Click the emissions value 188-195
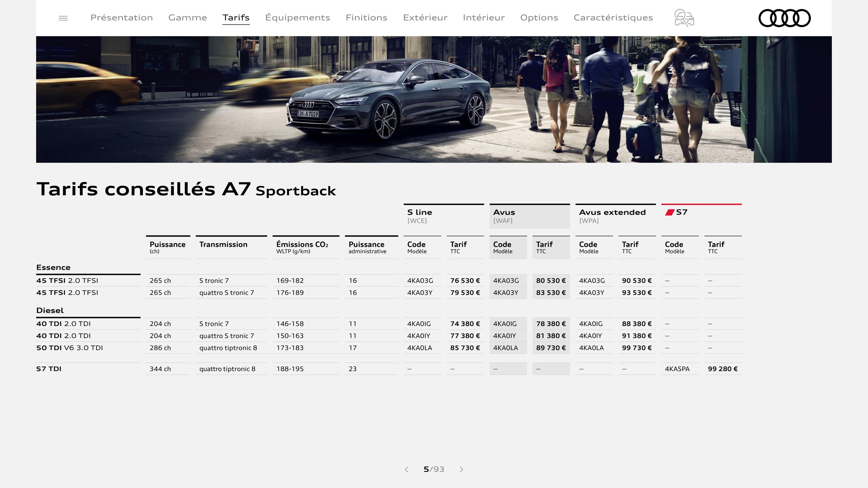 (x=290, y=369)
